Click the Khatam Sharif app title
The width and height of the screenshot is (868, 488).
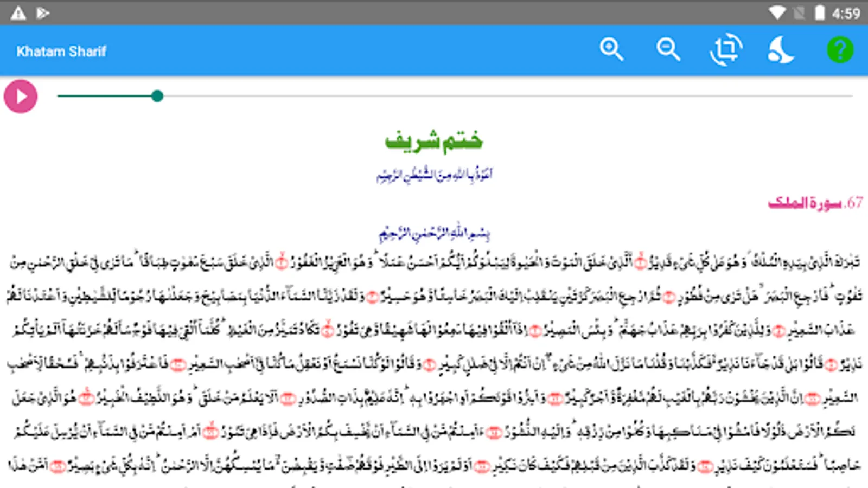point(61,52)
